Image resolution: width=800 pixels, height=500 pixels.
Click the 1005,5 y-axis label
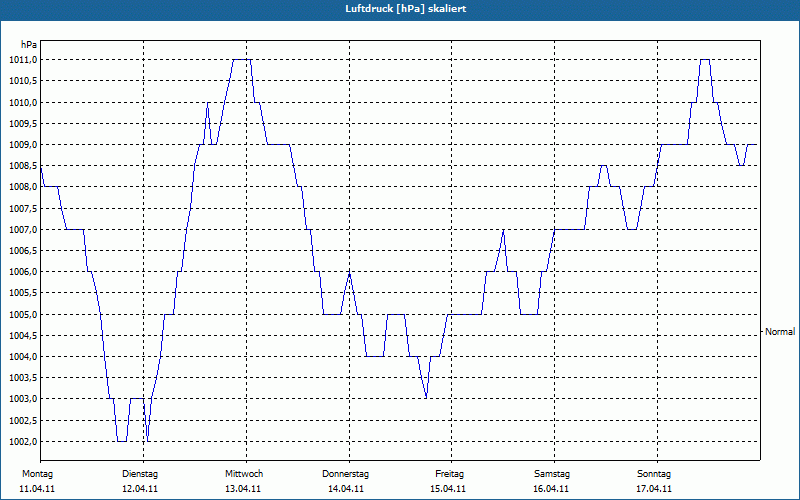tap(23, 293)
